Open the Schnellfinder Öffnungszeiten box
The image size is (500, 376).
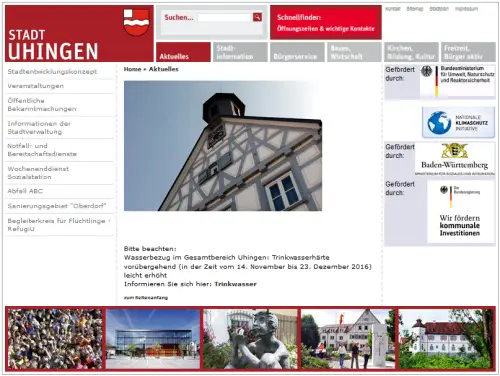(326, 22)
